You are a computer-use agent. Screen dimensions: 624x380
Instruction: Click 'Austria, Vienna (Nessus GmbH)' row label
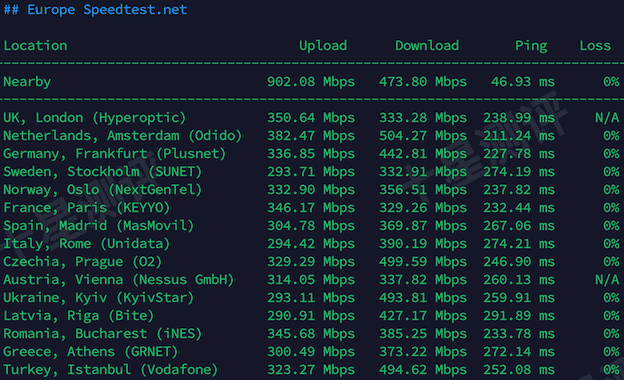119,280
